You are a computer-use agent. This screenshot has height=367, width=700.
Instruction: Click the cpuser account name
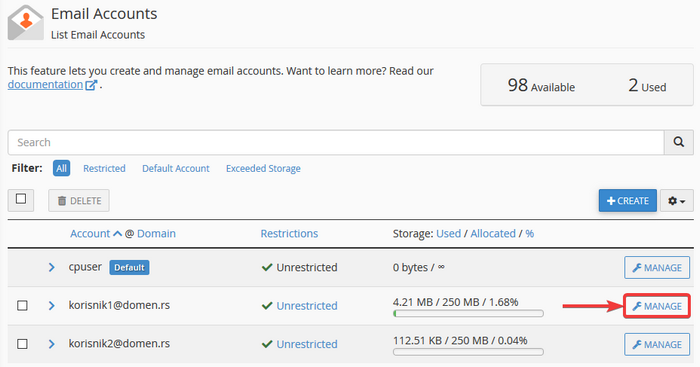coord(85,267)
